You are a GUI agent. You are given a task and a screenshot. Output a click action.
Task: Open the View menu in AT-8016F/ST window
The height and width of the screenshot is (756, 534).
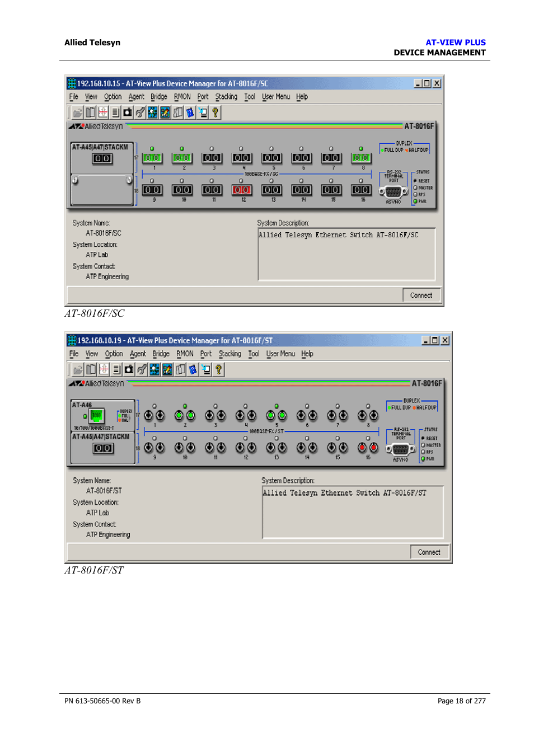[x=92, y=354]
